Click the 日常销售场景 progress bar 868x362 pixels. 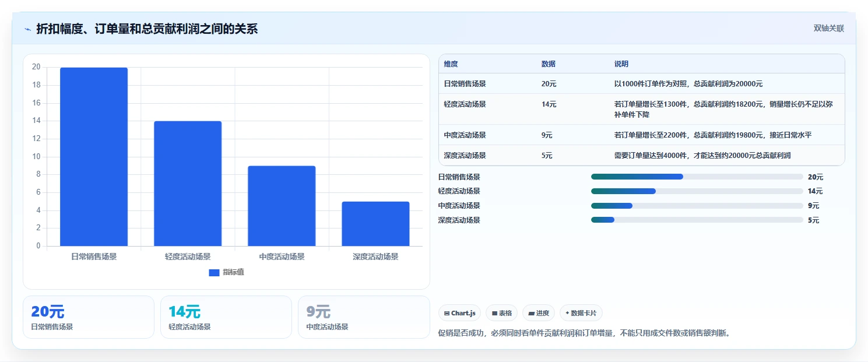pos(697,177)
